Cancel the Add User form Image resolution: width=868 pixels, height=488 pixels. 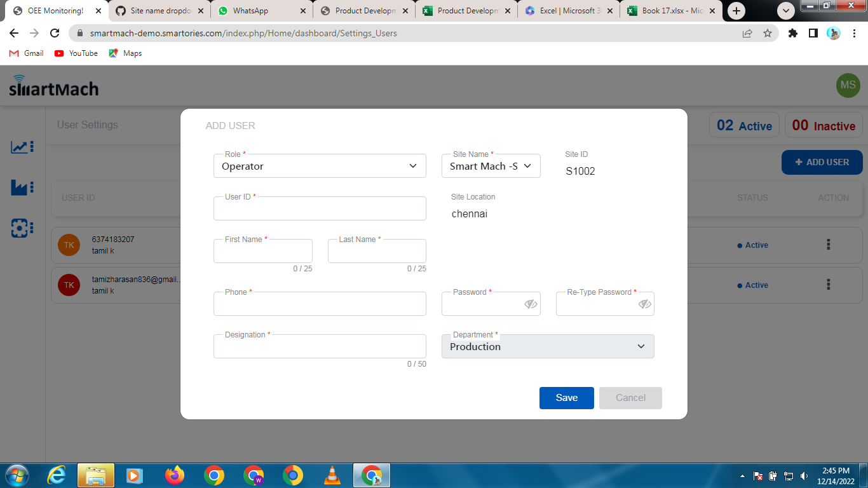click(630, 398)
